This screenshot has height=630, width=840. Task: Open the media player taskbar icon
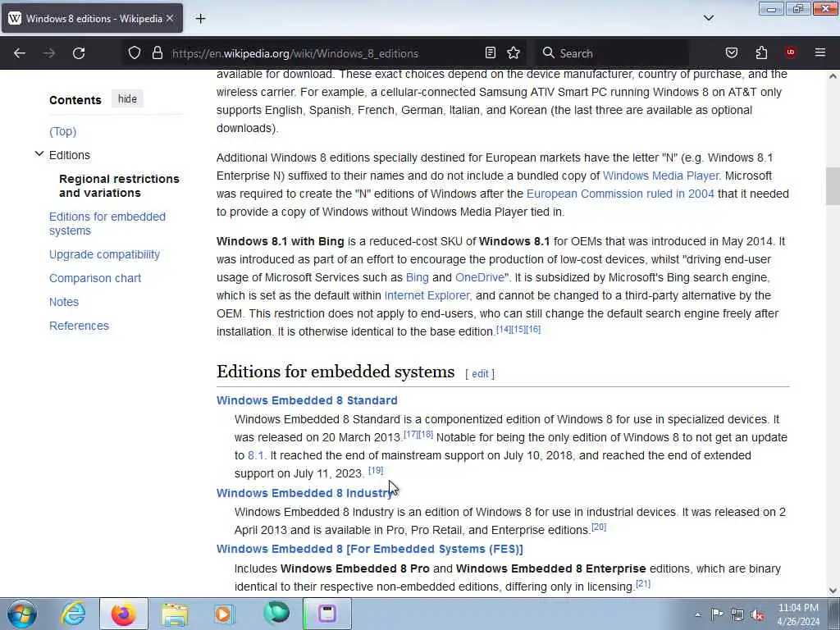point(224,614)
